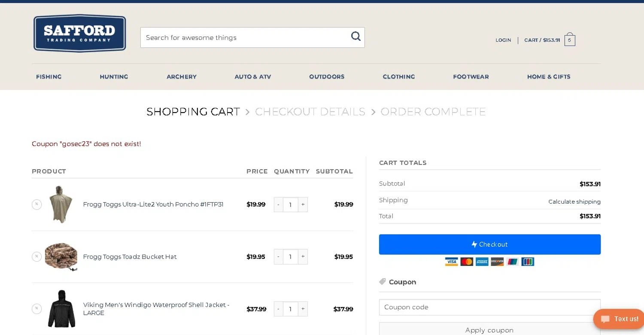Click the $37.99 subtotal for Windigo Jacket
Screen dimensions: 644x335
(343, 309)
